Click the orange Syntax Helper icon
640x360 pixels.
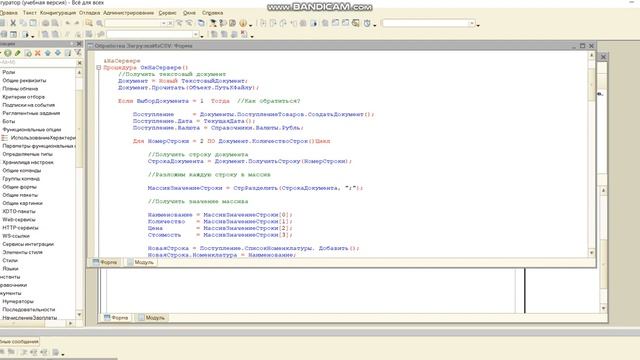243,23
